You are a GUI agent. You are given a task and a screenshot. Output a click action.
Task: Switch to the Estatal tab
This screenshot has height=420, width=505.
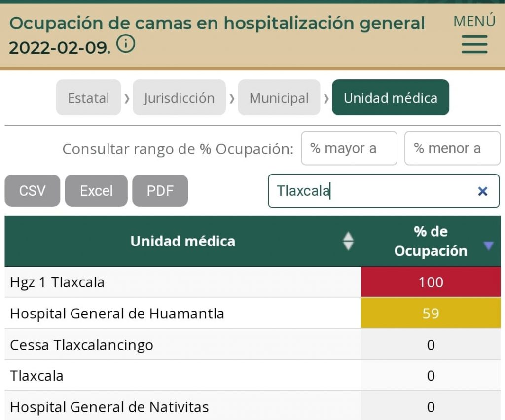88,98
